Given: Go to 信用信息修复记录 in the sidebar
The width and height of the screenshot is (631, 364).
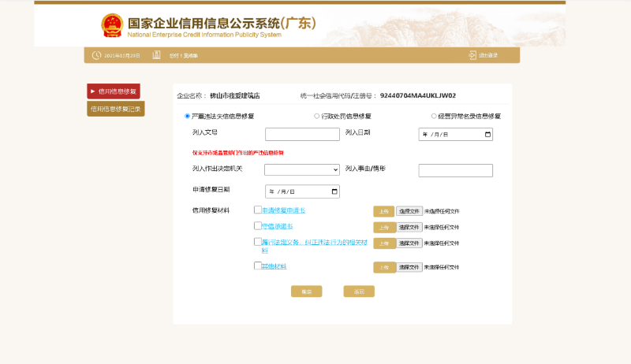Looking at the screenshot, I should [x=115, y=109].
